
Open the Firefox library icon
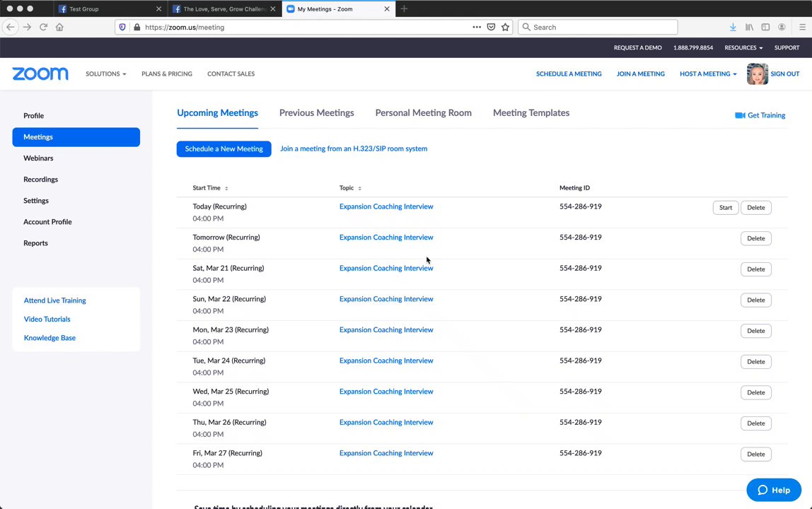point(749,27)
